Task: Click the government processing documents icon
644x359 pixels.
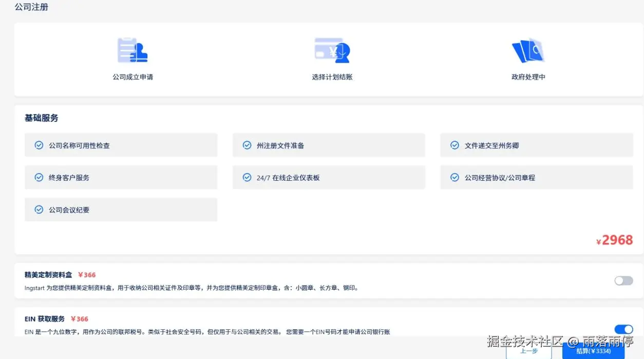Action: (528, 50)
